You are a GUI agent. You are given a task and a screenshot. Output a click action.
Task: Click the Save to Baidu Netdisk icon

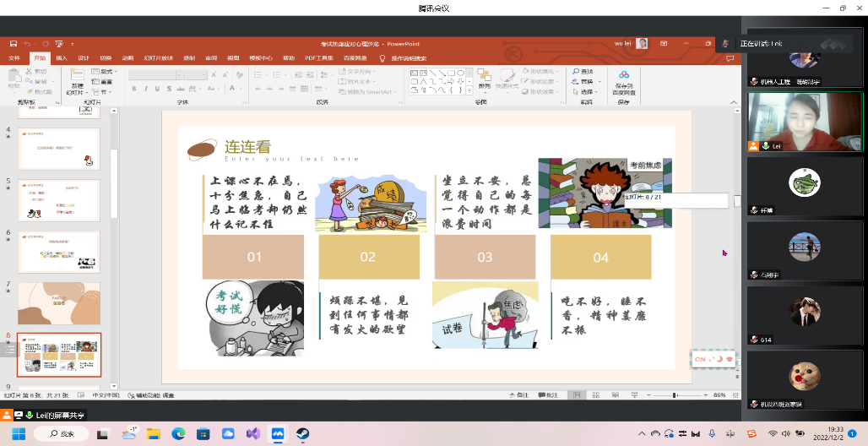[x=624, y=80]
